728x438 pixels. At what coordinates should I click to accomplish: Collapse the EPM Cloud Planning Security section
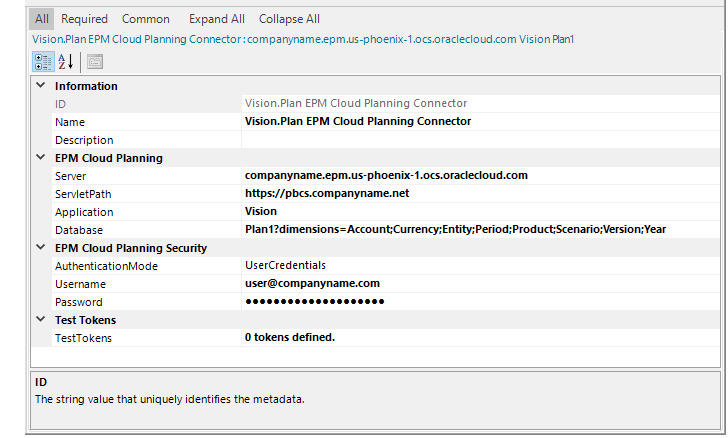point(41,248)
